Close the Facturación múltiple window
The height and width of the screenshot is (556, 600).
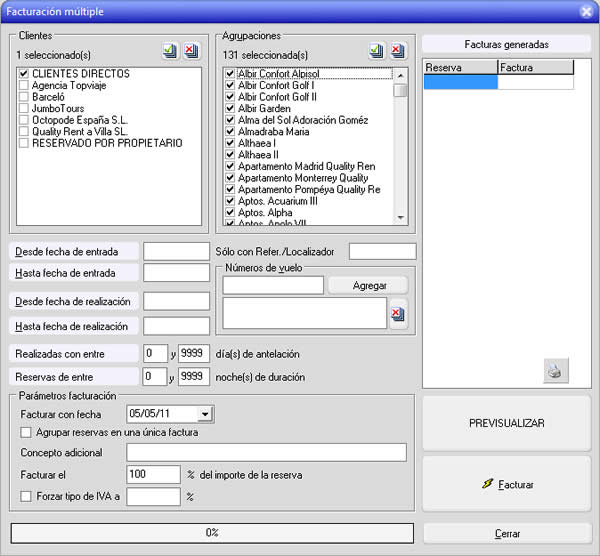(587, 12)
